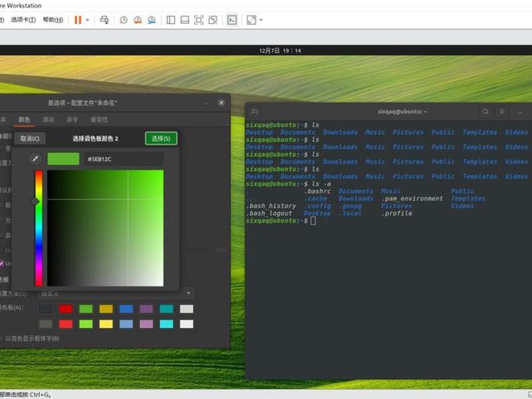Click .bashrc in the terminal listing
Image resolution: width=532 pixels, height=399 pixels.
pyautogui.click(x=317, y=192)
